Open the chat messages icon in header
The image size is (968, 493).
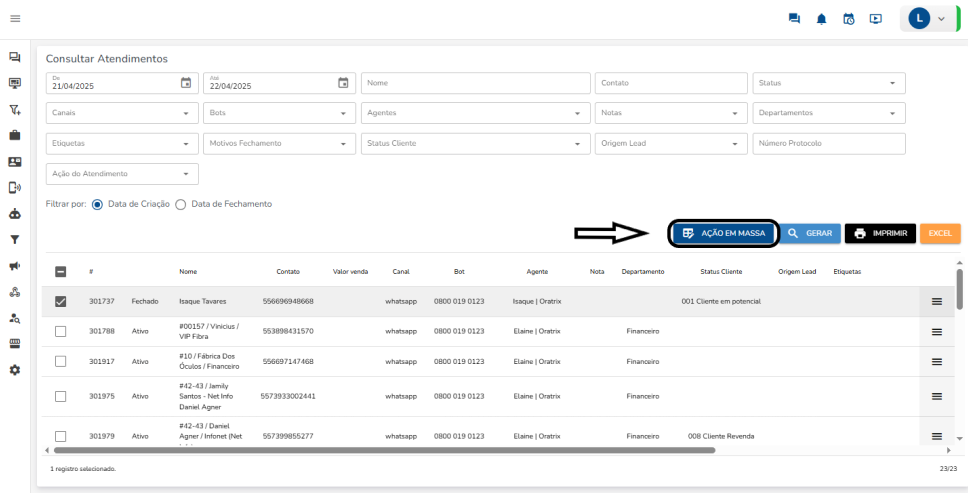click(794, 19)
